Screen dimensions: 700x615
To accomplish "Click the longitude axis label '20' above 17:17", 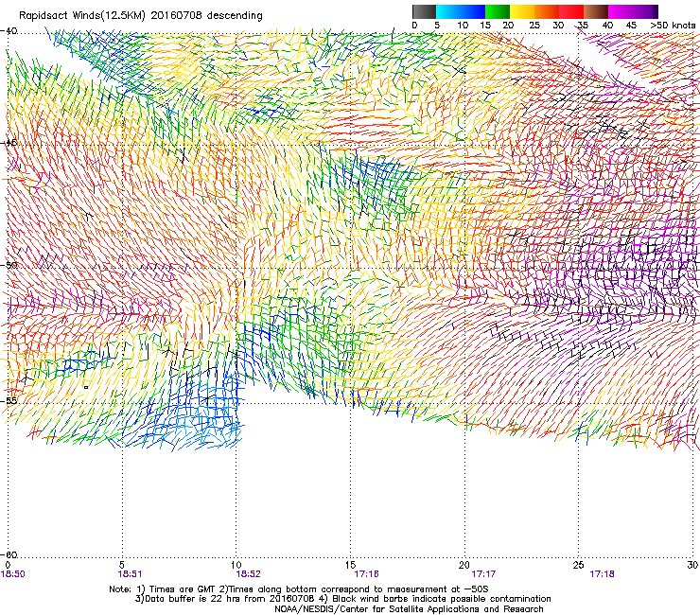I will coord(464,565).
